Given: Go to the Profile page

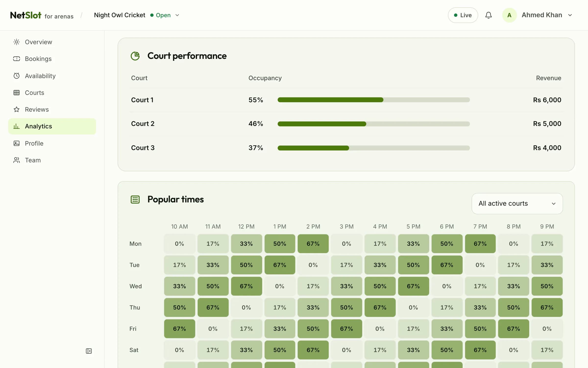Looking at the screenshot, I should [x=52, y=143].
